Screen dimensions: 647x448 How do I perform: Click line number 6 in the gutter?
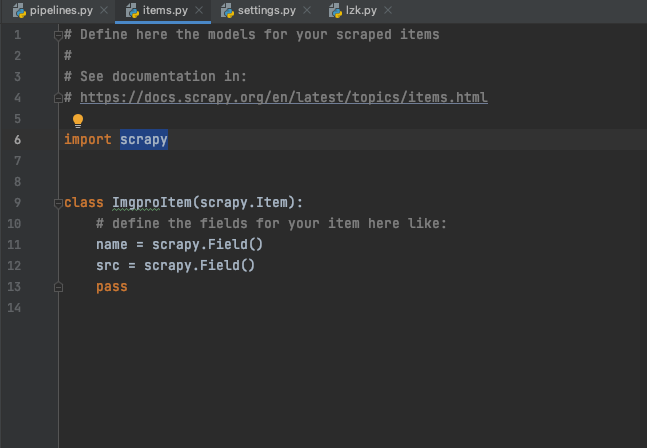17,140
